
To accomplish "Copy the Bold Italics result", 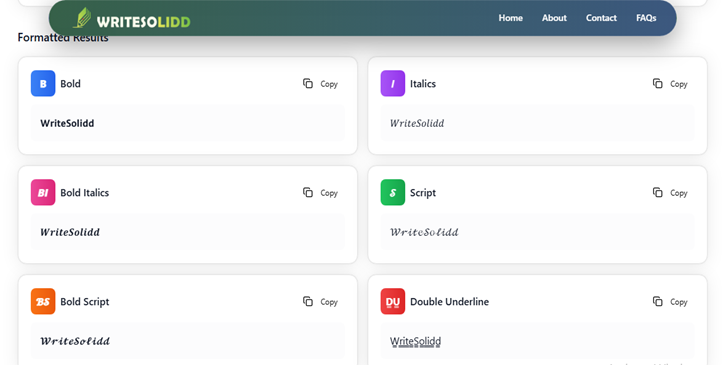I will coord(320,193).
